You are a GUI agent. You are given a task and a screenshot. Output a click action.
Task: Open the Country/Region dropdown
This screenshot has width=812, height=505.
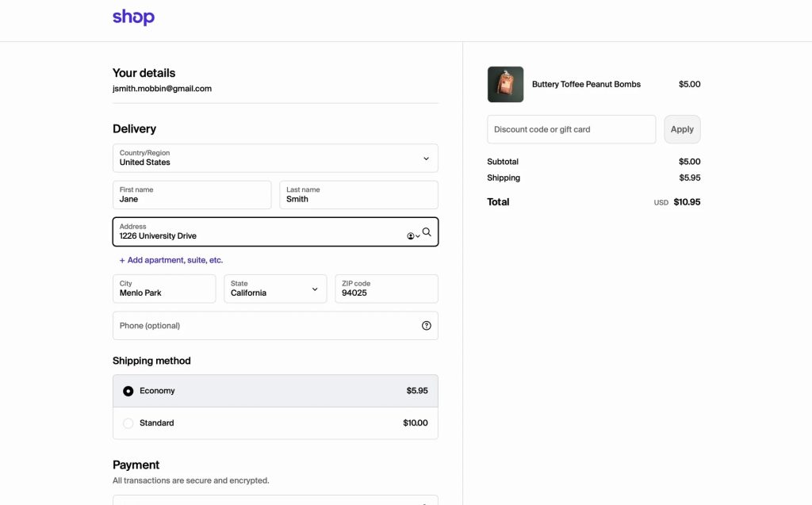click(x=275, y=158)
